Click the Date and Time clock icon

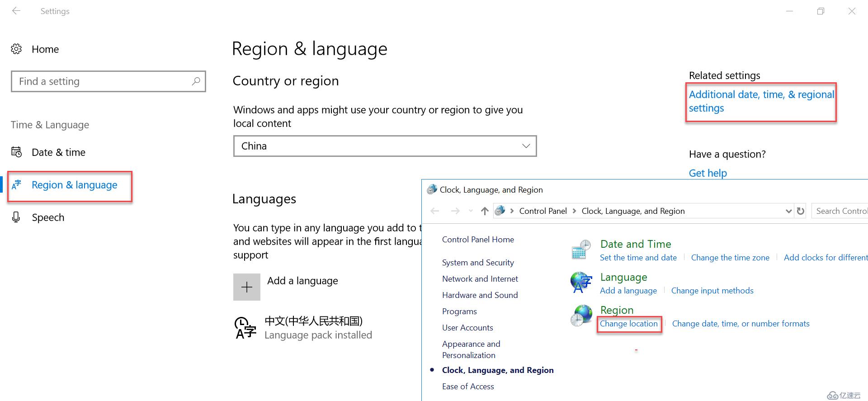click(x=581, y=250)
